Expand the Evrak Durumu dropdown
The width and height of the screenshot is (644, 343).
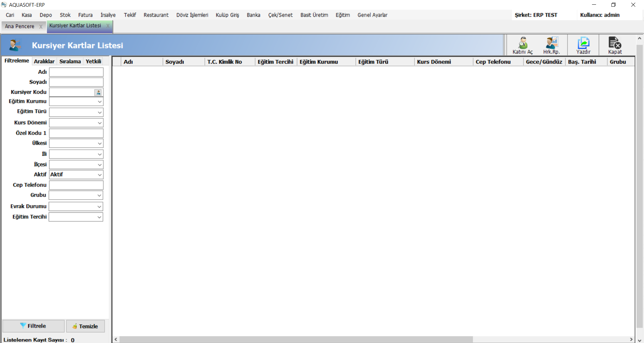pos(99,207)
